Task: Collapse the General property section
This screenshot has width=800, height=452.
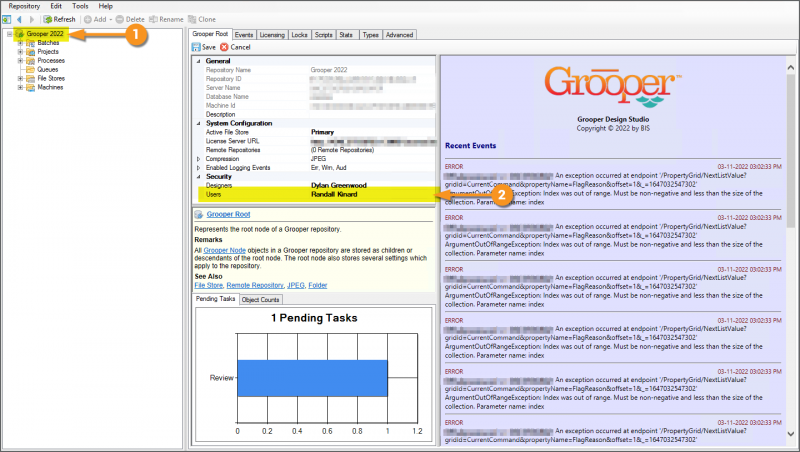Action: (199, 61)
